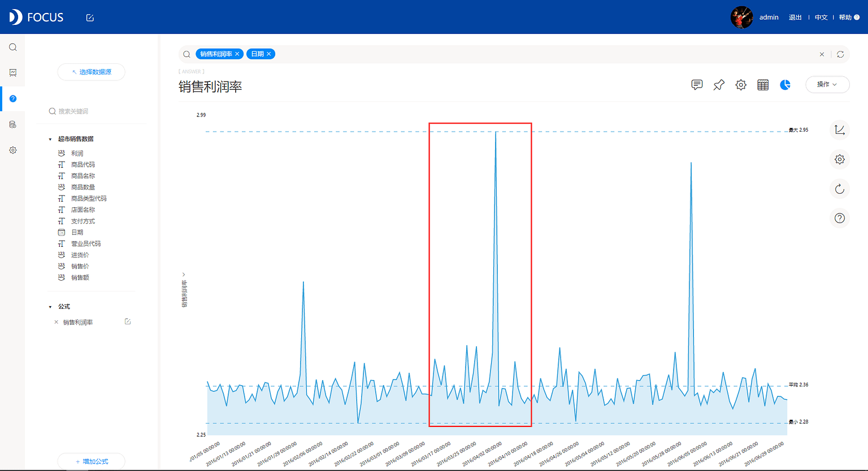This screenshot has height=471, width=868.
Task: Expand the y-axis 销售利润率 label arrow
Action: [x=184, y=274]
